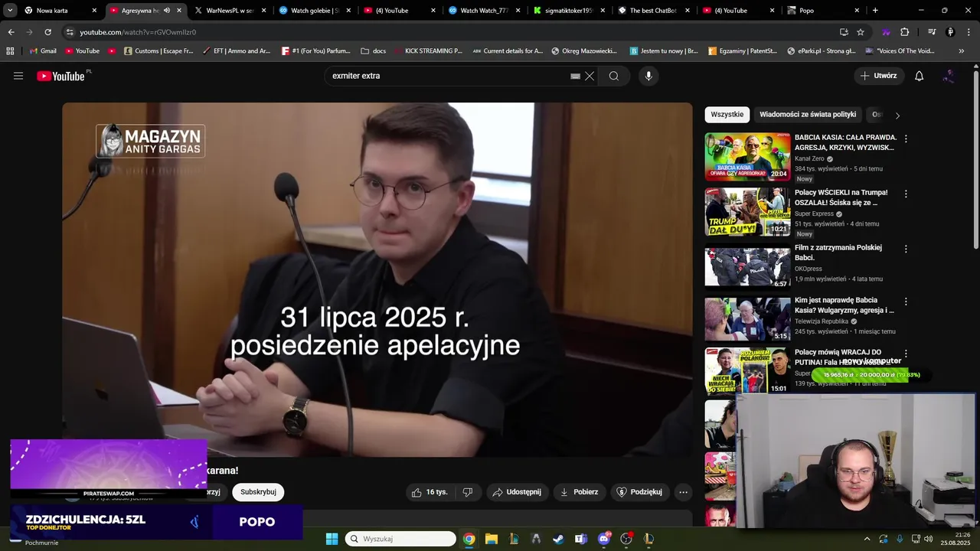The width and height of the screenshot is (980, 551).
Task: Switch to the sigmatiktoker195 tab
Action: point(570,11)
